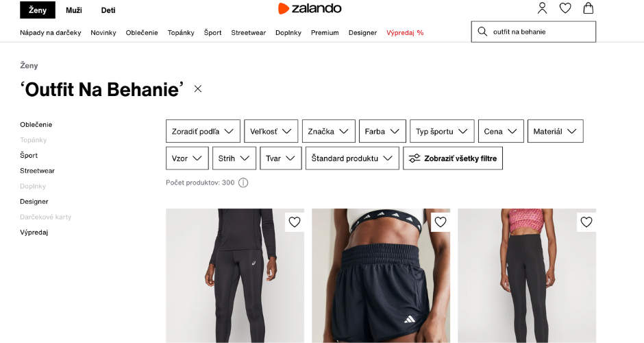Toggle wishlist heart on pink top product
644x343 pixels.
pyautogui.click(x=586, y=222)
